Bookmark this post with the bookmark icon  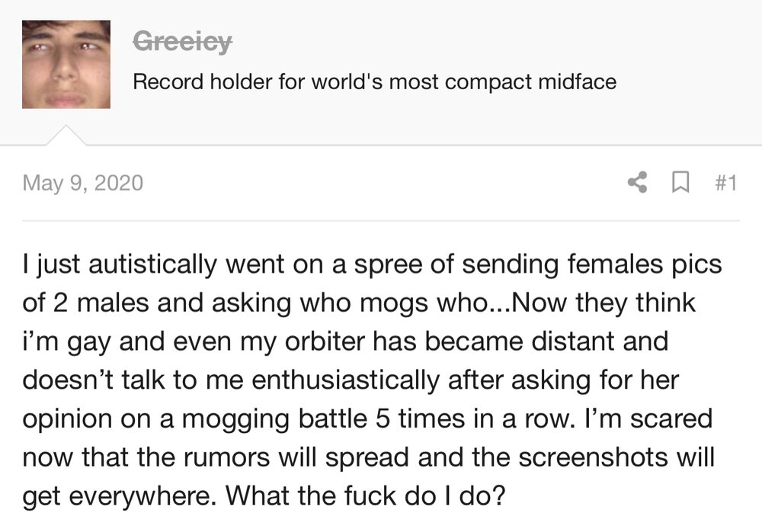click(x=680, y=182)
